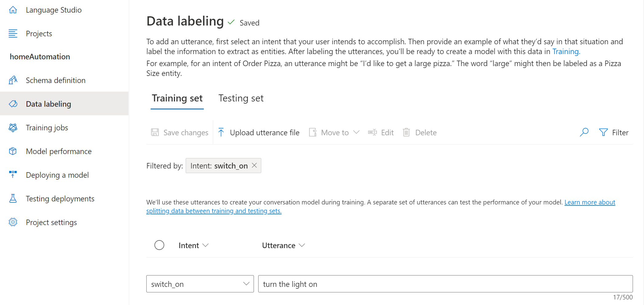Click the search magnifier icon
The height and width of the screenshot is (305, 644).
584,132
